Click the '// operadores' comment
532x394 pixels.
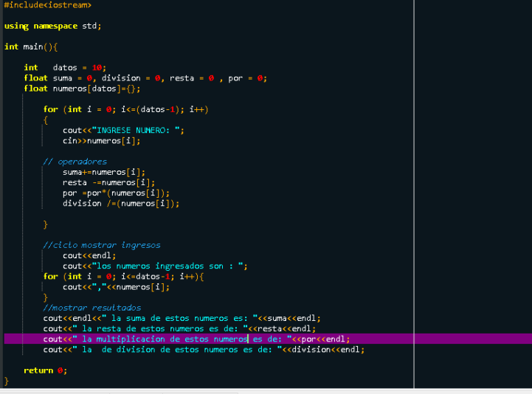point(75,162)
